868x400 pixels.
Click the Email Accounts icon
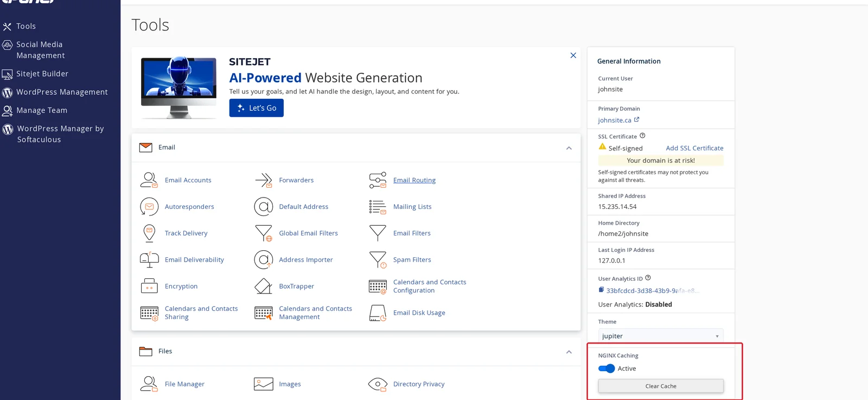(149, 180)
